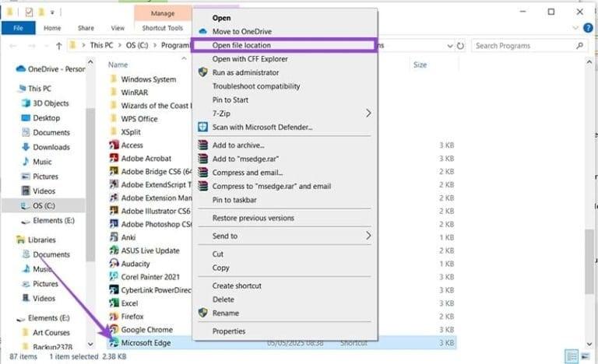
Task: Choose Pin to taskbar menu entry
Action: click(x=236, y=200)
